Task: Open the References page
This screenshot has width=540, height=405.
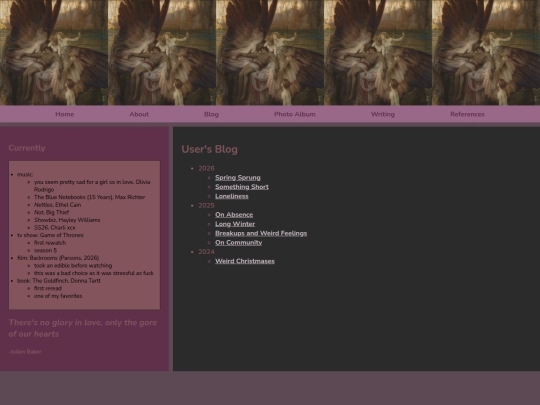Action: click(467, 114)
